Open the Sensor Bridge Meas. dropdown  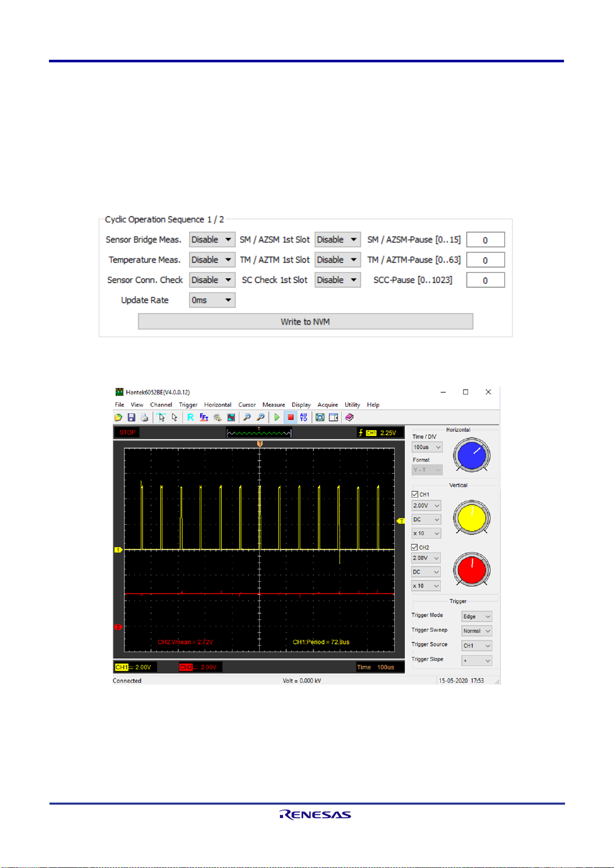click(x=212, y=240)
